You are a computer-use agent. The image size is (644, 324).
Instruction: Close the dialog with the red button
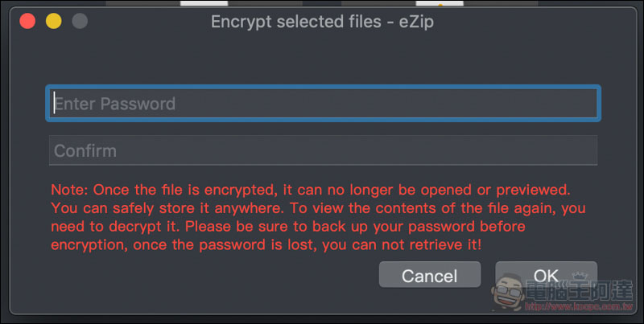(27, 21)
